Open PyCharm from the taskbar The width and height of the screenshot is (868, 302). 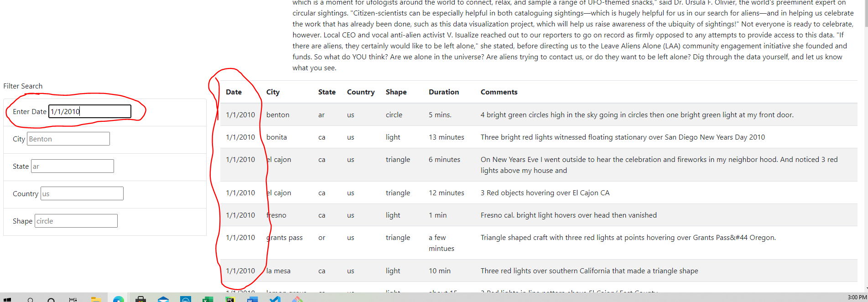point(230,299)
